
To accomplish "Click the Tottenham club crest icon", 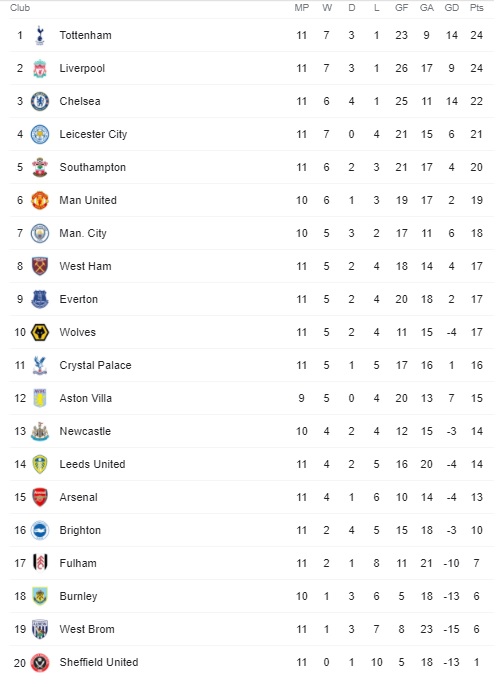I will (x=40, y=35).
